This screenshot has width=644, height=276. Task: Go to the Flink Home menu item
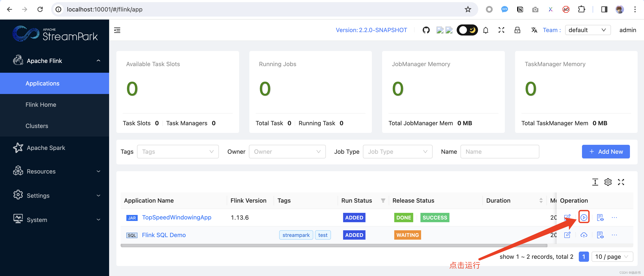point(41,105)
